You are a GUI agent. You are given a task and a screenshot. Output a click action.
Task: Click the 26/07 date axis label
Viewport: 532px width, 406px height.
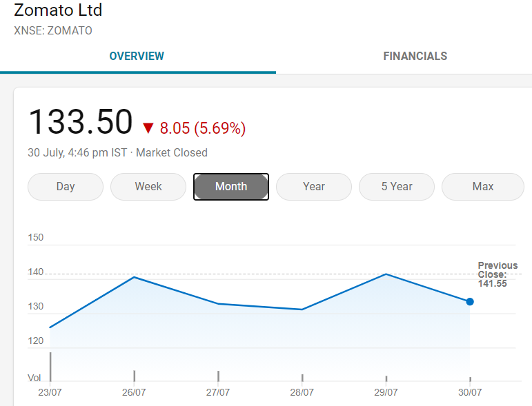click(x=134, y=392)
